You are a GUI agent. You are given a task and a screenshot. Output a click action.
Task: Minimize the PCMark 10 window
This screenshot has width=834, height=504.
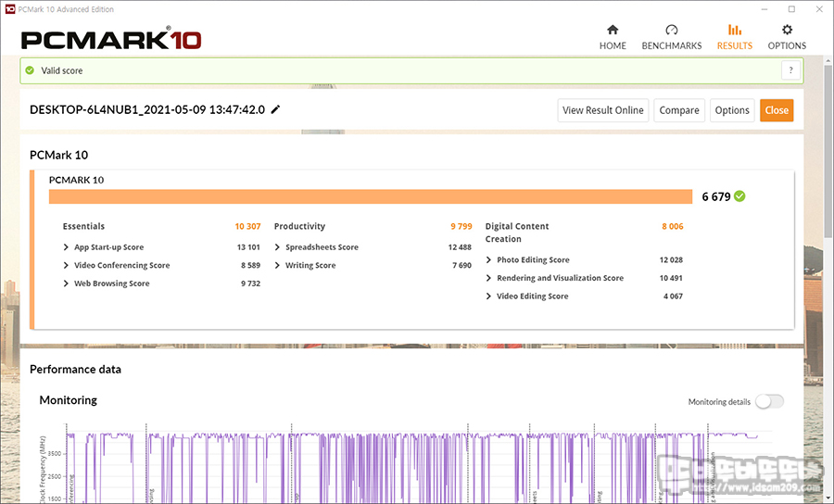pyautogui.click(x=764, y=9)
